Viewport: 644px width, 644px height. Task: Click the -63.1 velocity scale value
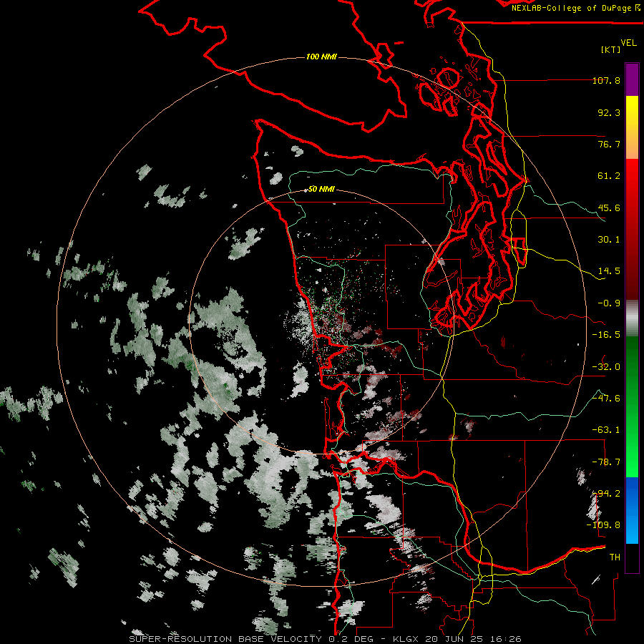pos(606,430)
